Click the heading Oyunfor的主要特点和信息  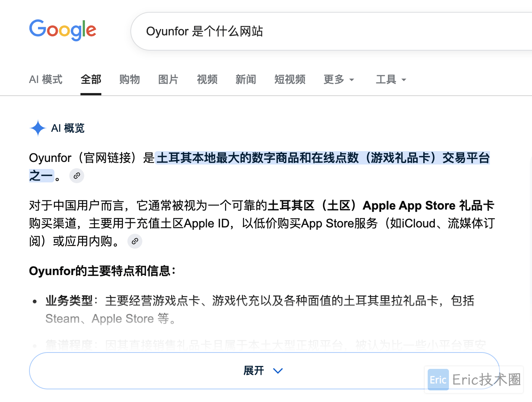(102, 271)
